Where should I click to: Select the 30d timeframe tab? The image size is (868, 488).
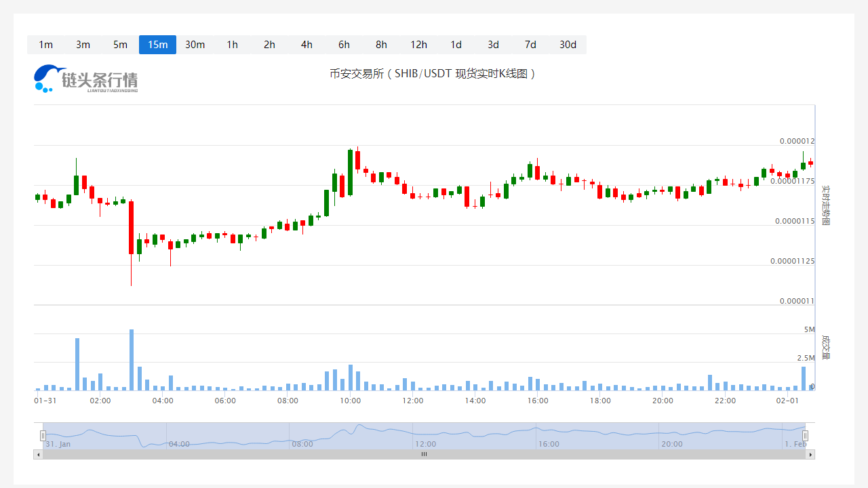568,45
